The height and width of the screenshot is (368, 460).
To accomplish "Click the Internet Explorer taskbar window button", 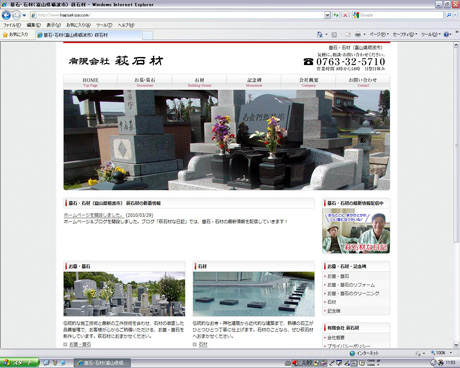I will (x=102, y=363).
